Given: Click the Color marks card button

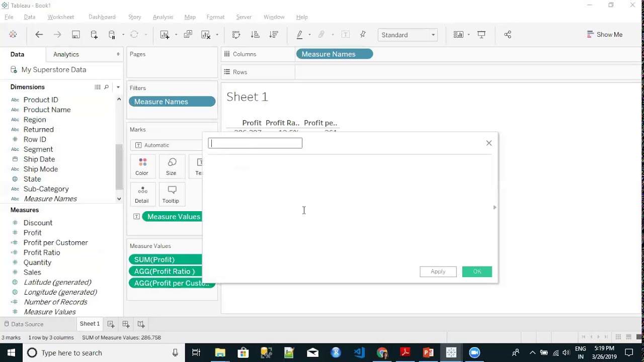Looking at the screenshot, I should [x=142, y=167].
